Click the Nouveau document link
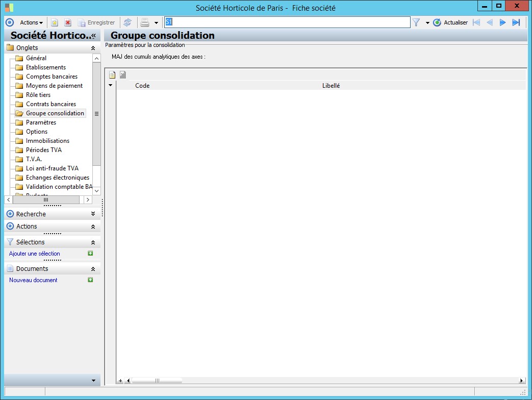Image resolution: width=532 pixels, height=400 pixels. [33, 280]
